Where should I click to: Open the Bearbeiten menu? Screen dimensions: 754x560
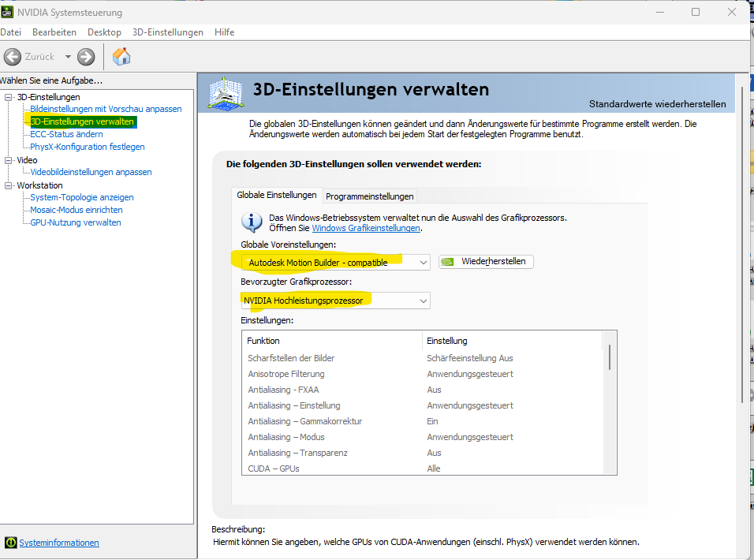54,32
